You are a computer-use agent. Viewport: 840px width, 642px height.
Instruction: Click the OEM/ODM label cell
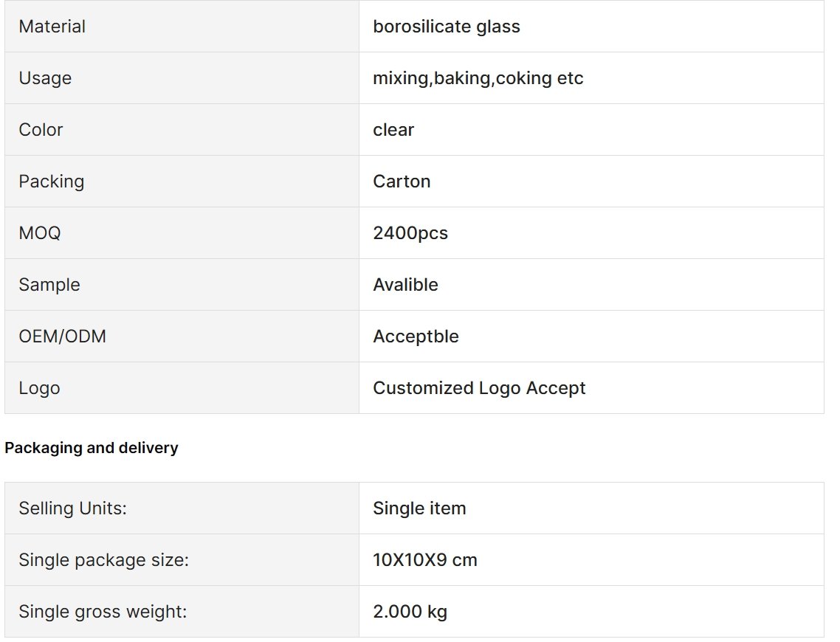182,336
